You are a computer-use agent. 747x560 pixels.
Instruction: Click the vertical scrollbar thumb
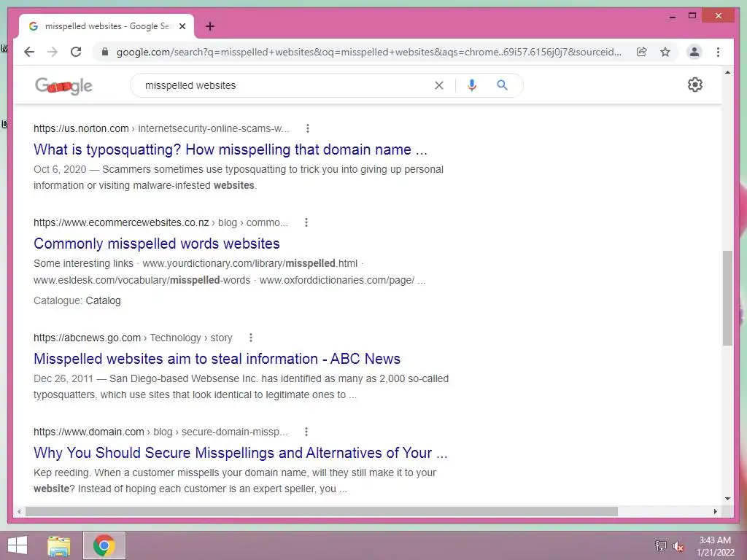point(727,298)
